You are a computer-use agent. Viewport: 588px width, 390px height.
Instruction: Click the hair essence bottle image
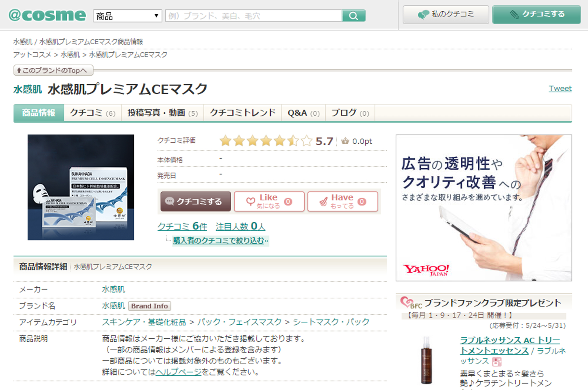(426, 360)
